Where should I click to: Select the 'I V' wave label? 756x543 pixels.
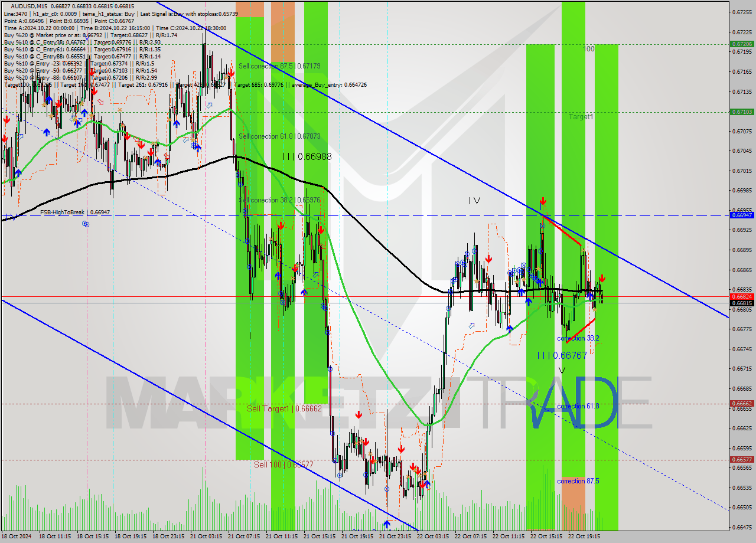click(474, 201)
